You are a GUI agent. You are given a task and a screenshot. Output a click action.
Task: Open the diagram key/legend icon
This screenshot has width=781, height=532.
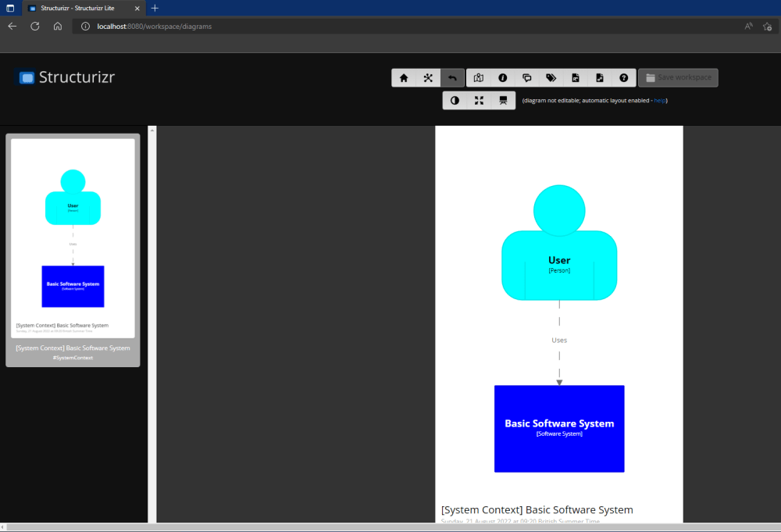click(x=479, y=77)
